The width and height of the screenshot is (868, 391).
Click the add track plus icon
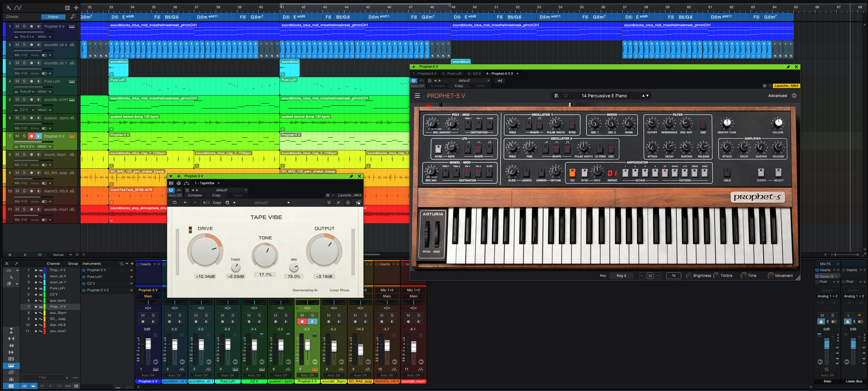click(76, 7)
